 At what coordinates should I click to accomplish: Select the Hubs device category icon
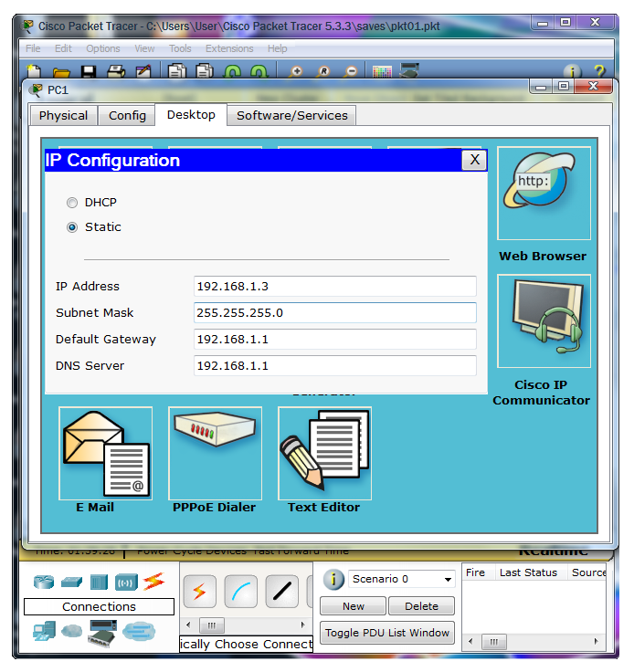coord(99,582)
